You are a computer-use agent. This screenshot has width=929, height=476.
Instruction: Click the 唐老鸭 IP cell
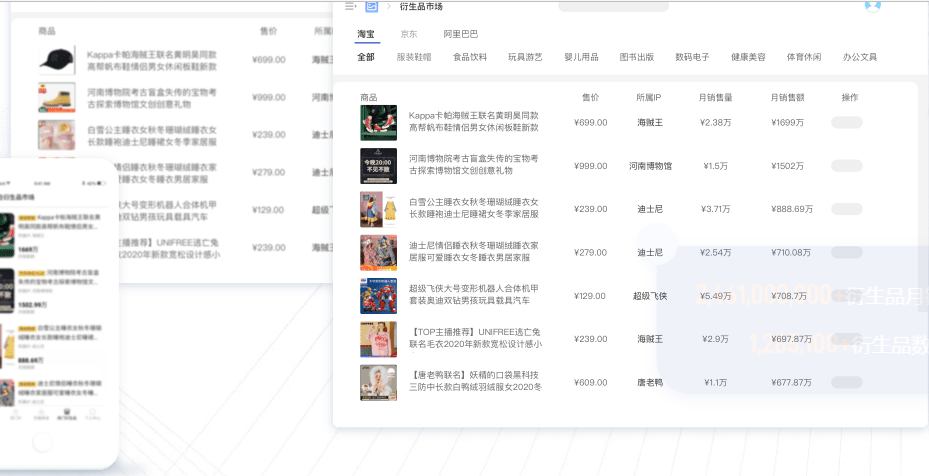(650, 382)
